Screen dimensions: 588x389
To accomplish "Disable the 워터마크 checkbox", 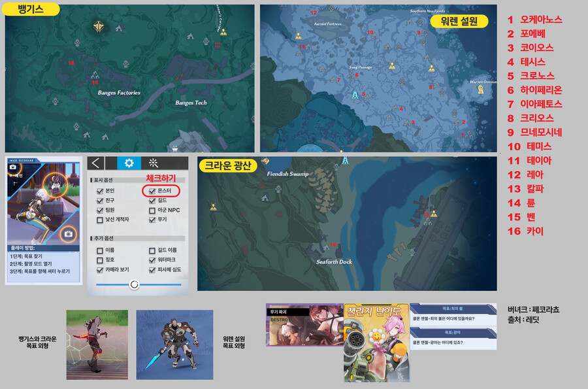I will click(x=152, y=260).
